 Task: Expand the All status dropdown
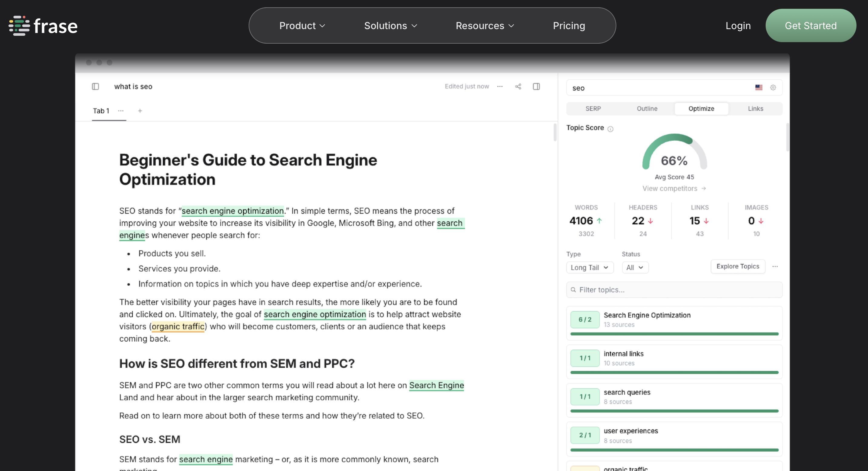(635, 267)
